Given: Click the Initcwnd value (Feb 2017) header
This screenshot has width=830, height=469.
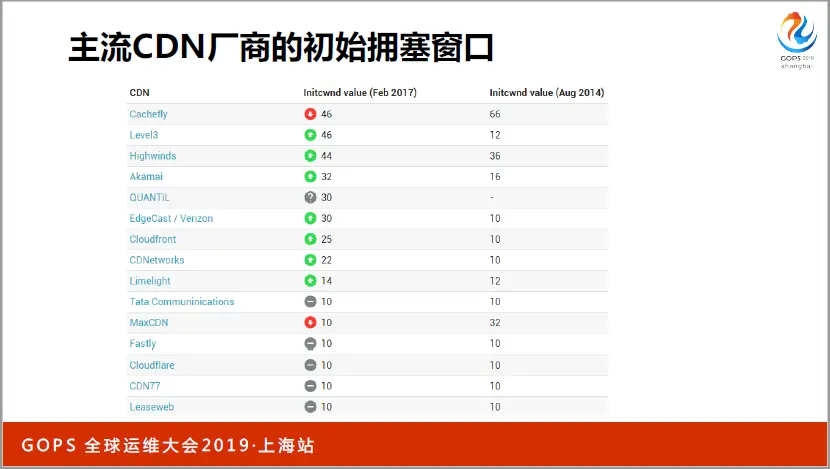Looking at the screenshot, I should (x=360, y=93).
